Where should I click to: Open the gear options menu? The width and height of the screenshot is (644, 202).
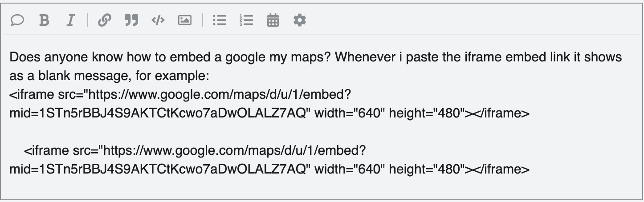point(300,20)
